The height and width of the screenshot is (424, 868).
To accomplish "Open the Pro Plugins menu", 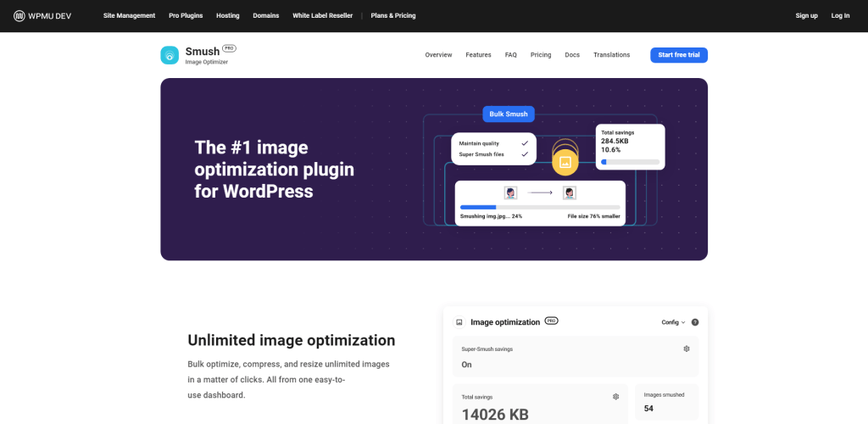I will click(186, 15).
